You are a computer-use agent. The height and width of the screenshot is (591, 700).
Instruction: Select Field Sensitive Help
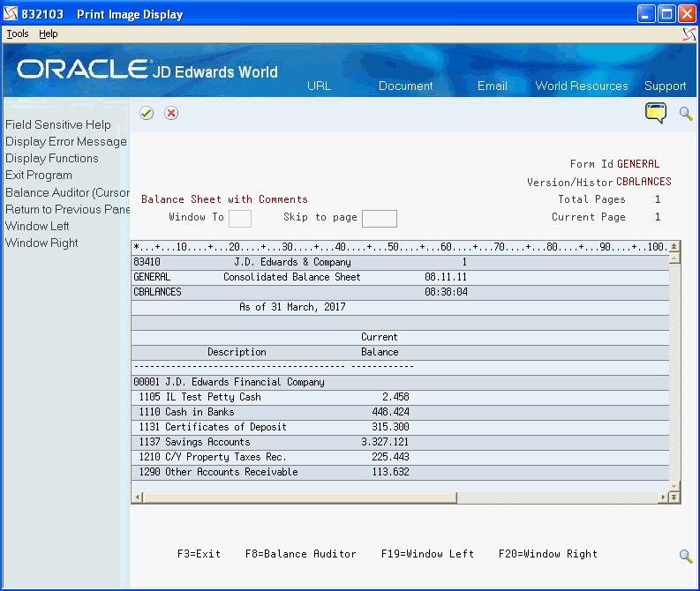[x=58, y=124]
